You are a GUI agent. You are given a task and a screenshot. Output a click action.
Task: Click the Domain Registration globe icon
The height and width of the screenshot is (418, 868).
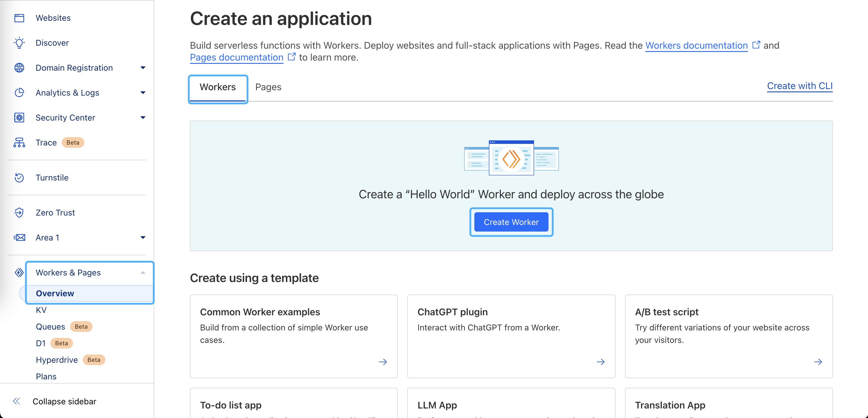(x=19, y=68)
